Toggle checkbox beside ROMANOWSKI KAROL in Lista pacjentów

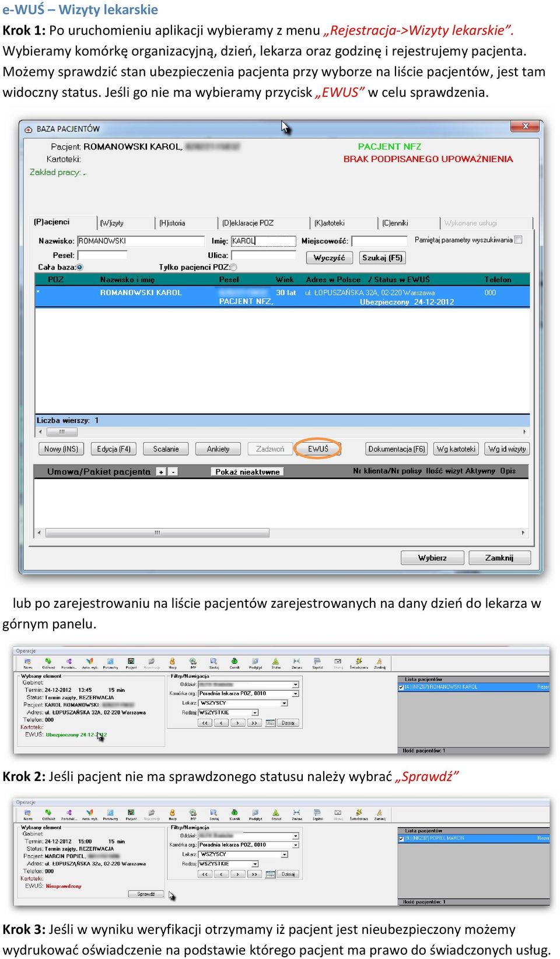pyautogui.click(x=401, y=687)
